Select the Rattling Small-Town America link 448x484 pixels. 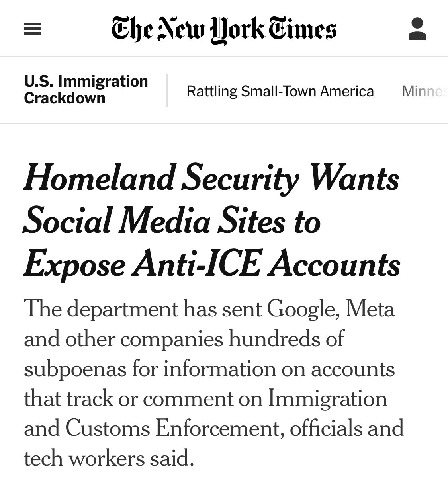click(280, 92)
